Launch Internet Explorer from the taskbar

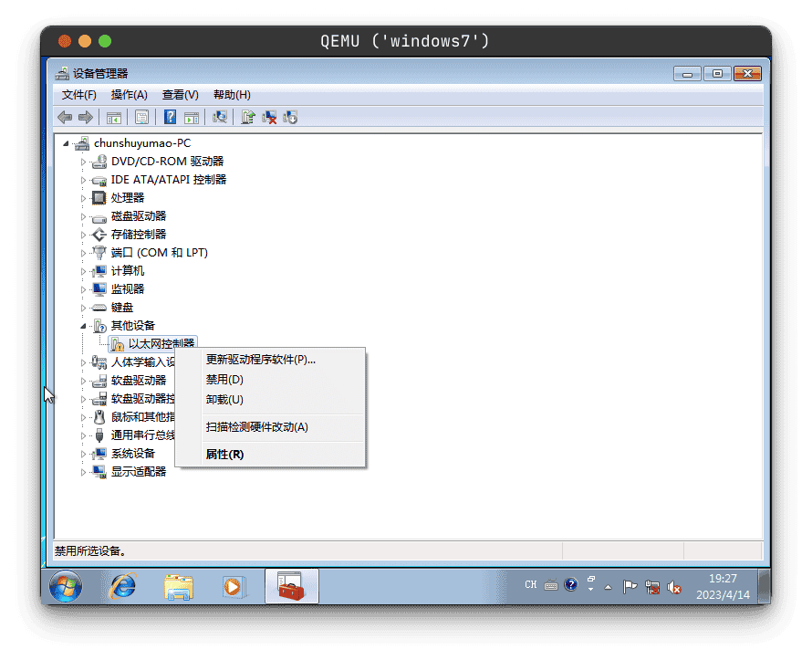tap(123, 586)
